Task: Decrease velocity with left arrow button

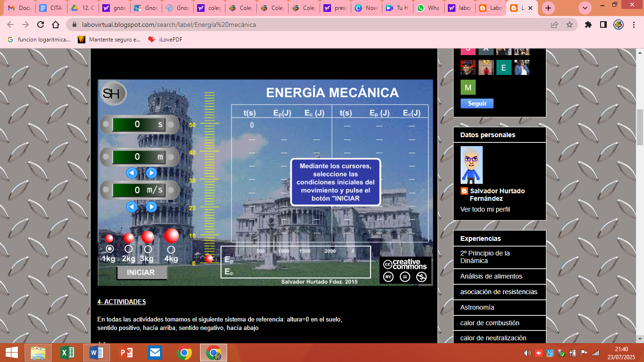Action: [132, 207]
